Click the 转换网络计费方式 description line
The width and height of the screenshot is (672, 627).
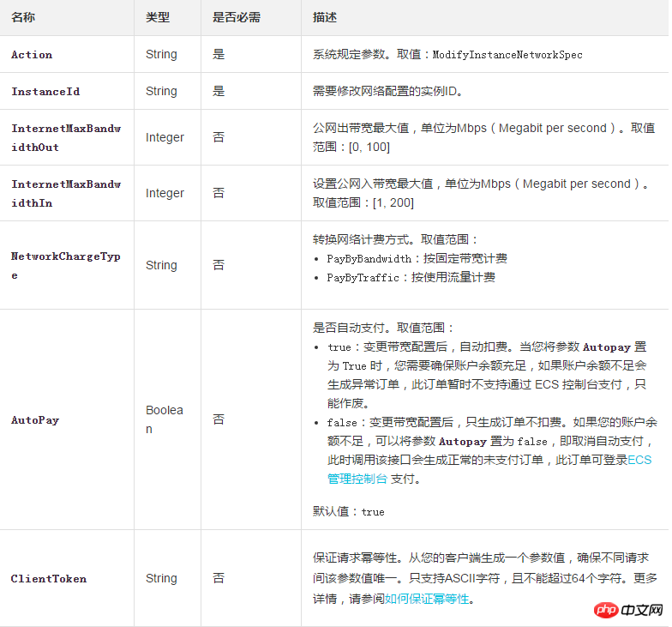(395, 240)
